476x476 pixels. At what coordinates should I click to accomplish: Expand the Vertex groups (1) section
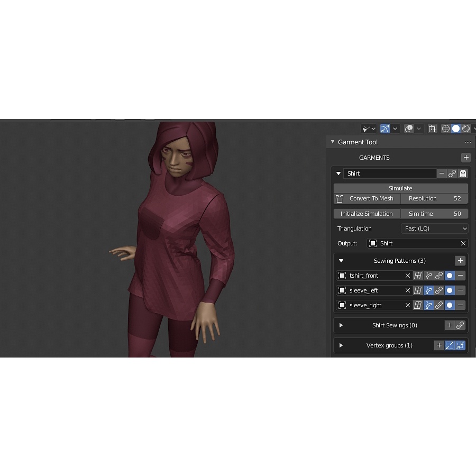click(x=341, y=345)
